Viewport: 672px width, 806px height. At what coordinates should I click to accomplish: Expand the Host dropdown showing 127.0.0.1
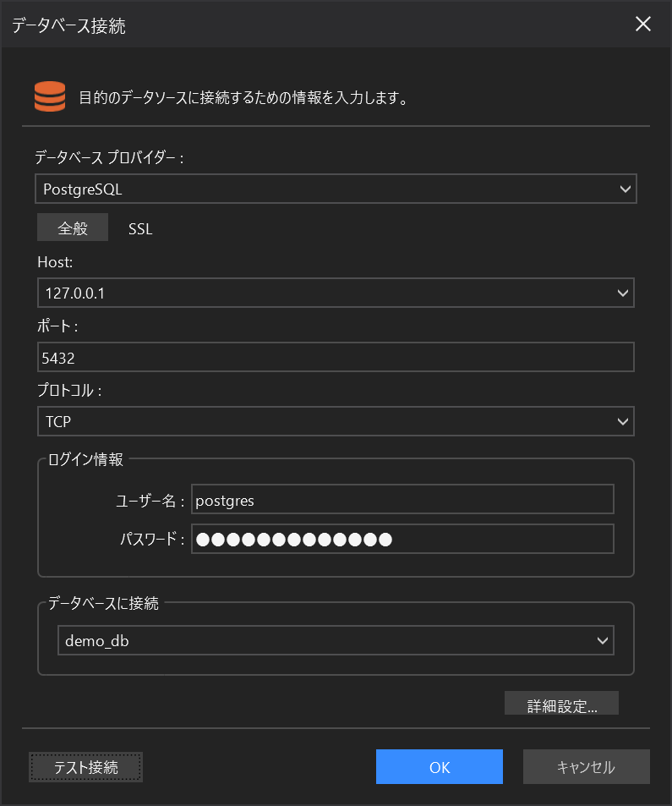coord(624,293)
